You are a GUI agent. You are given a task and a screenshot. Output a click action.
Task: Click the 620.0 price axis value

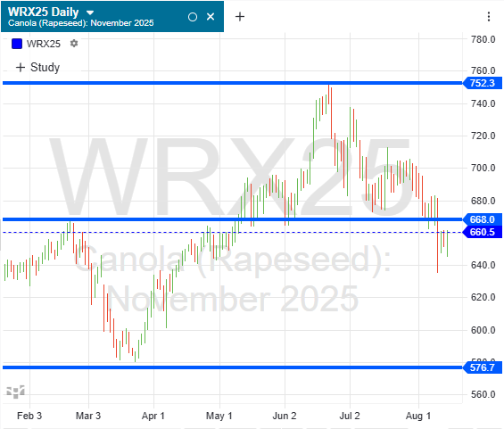[483, 297]
